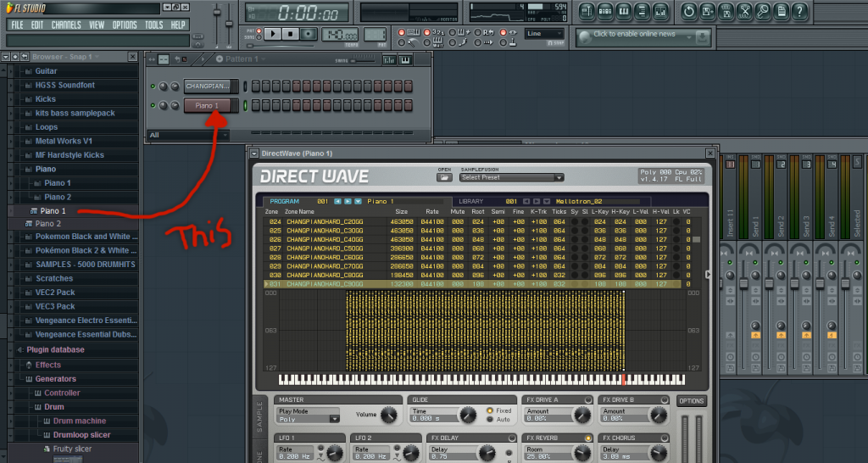Click the step sequencer piano keyboard icon

coord(405,59)
